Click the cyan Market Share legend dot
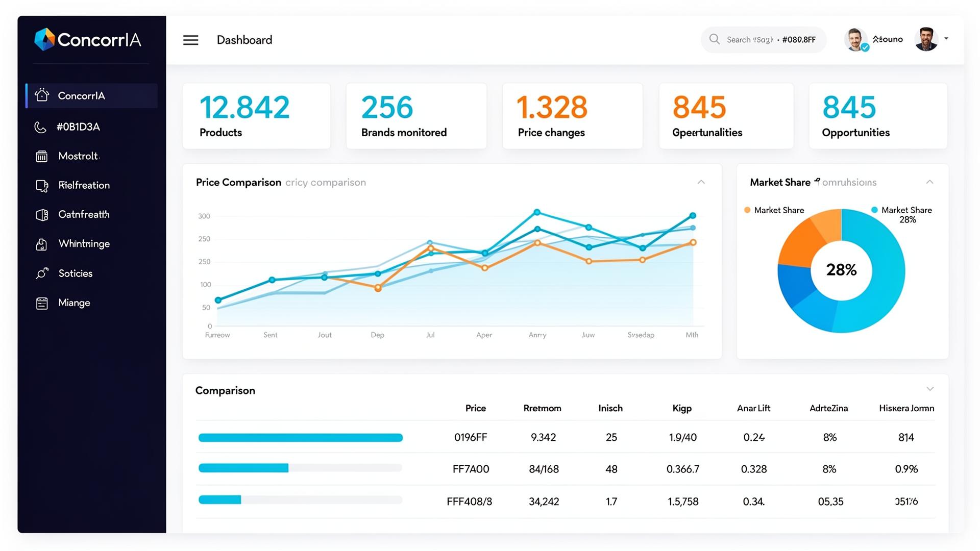The width and height of the screenshot is (980, 551). pos(874,210)
